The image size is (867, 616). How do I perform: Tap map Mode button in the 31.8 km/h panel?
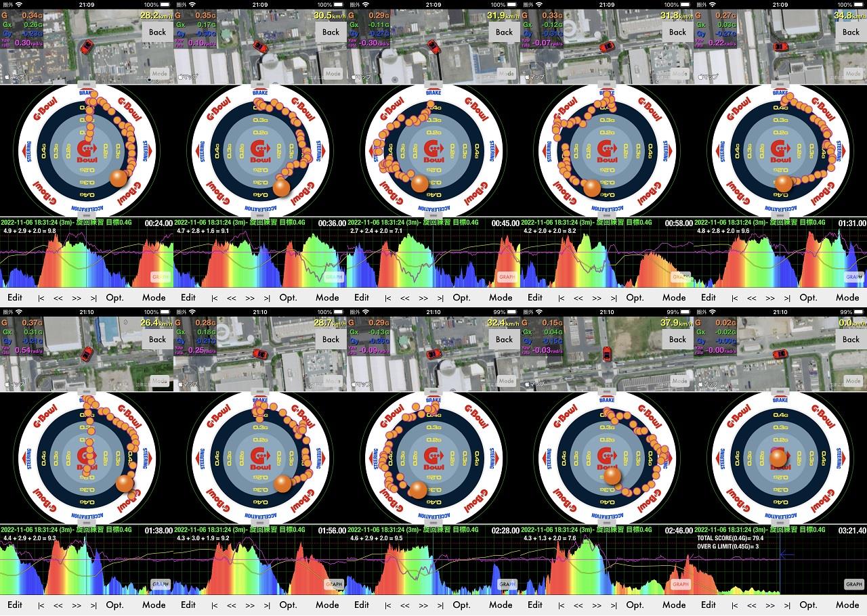(x=680, y=74)
